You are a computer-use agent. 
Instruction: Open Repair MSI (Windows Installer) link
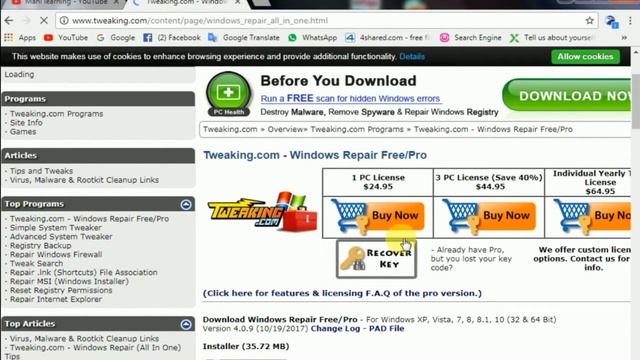[69, 281]
